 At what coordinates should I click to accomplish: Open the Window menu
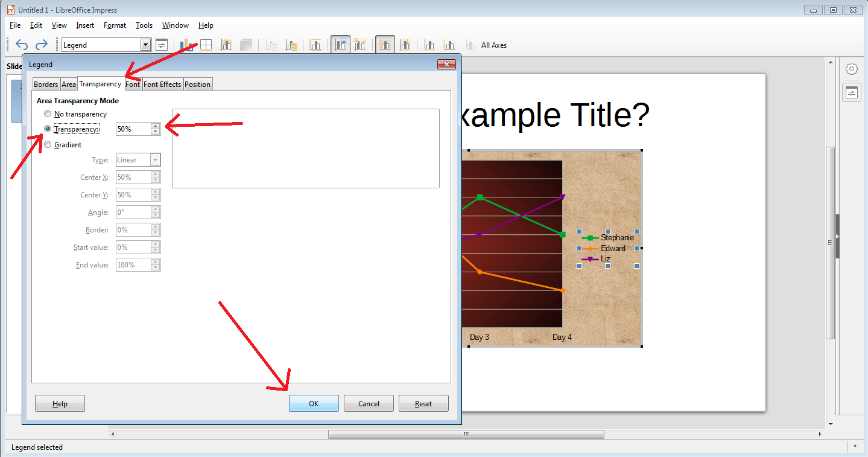pos(176,25)
